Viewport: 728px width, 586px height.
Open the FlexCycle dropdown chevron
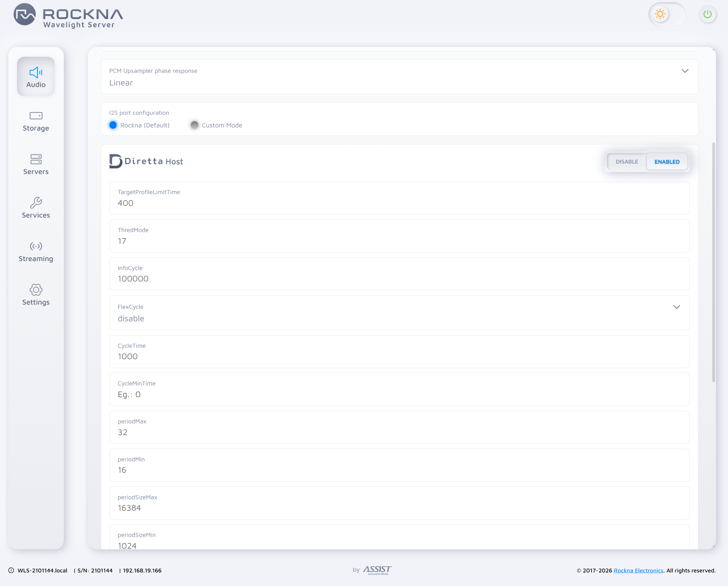point(677,307)
